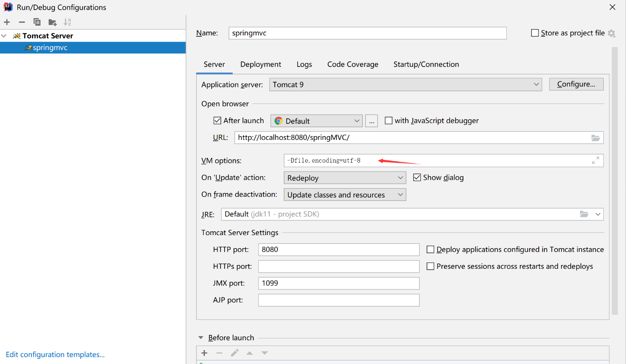Enable with JavaScript debugger
626x364 pixels.
pos(389,120)
